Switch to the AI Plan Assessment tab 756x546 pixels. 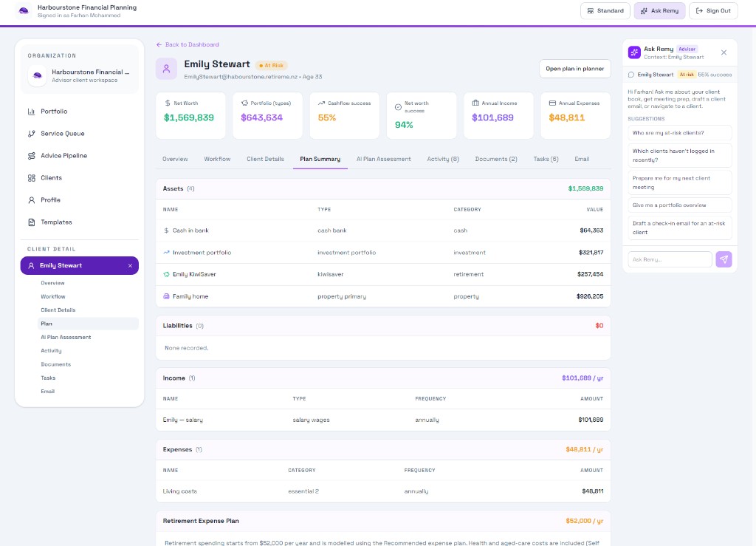[x=383, y=159]
